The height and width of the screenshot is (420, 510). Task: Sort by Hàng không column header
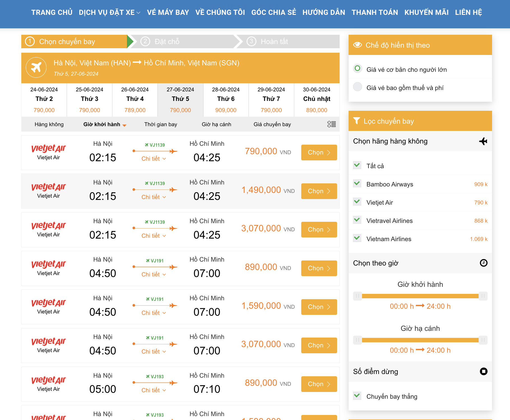(49, 124)
